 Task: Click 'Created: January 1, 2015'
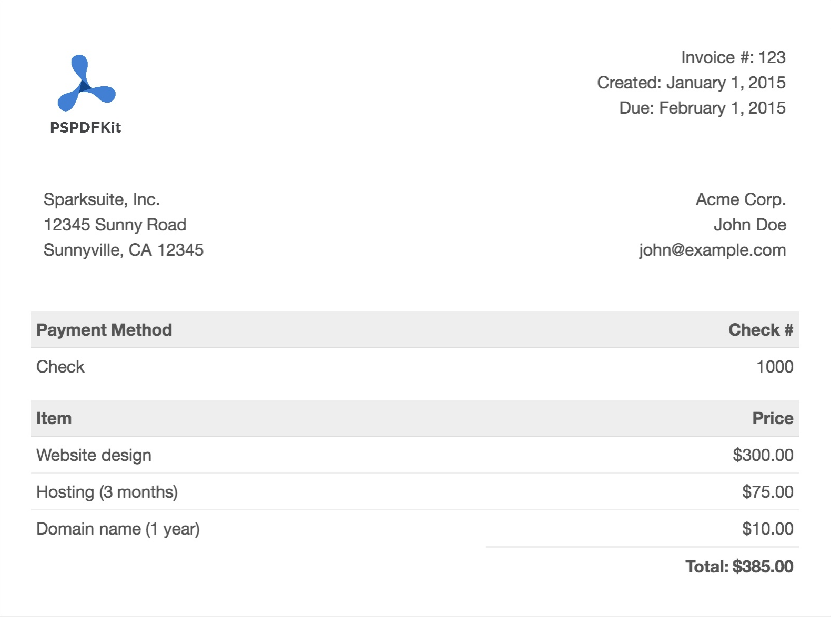(691, 83)
